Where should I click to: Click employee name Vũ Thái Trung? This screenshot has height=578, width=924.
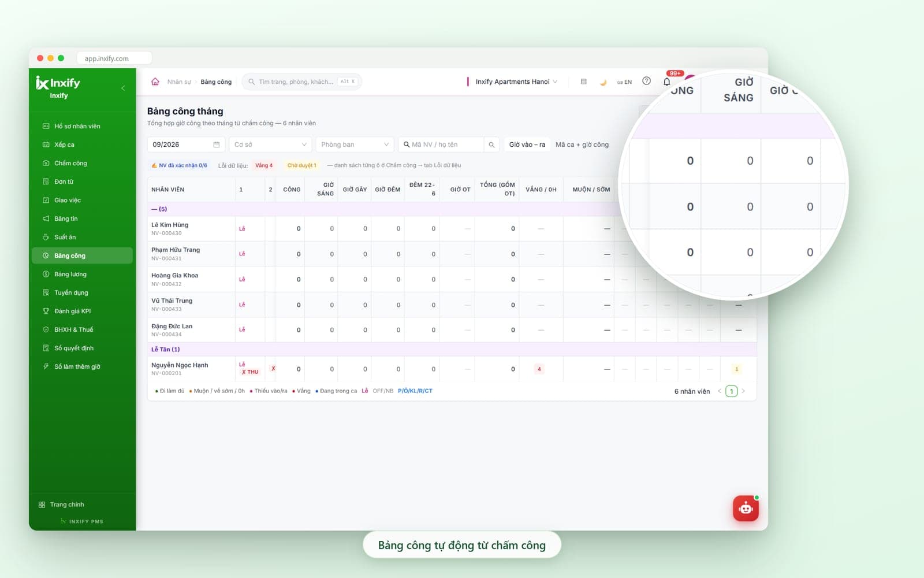pos(172,301)
